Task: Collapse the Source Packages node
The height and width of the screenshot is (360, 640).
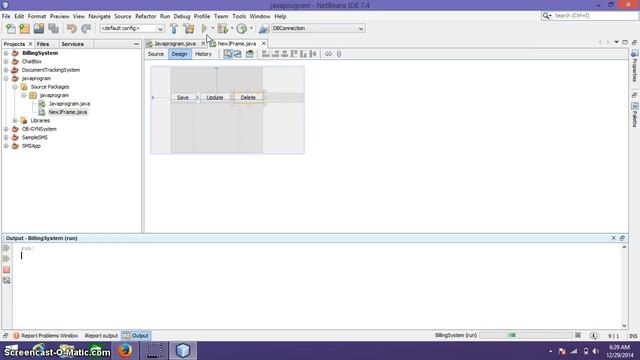Action: [15, 87]
